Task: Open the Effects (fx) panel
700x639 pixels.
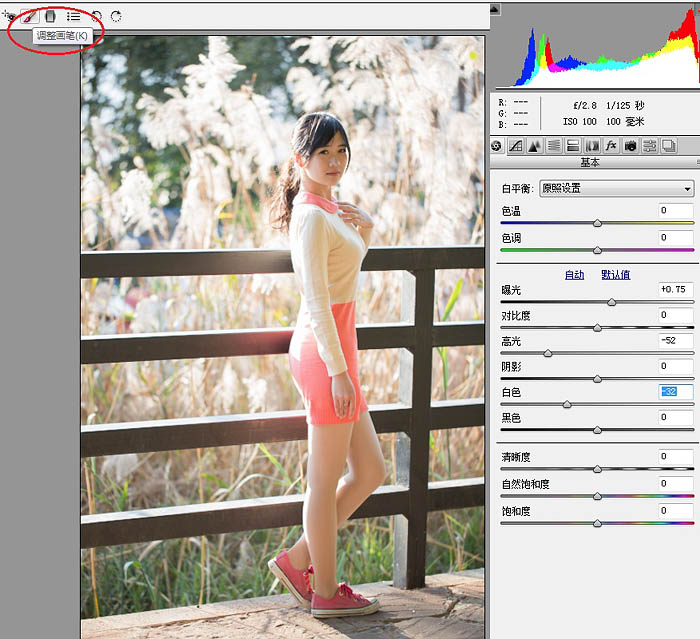Action: click(x=611, y=146)
